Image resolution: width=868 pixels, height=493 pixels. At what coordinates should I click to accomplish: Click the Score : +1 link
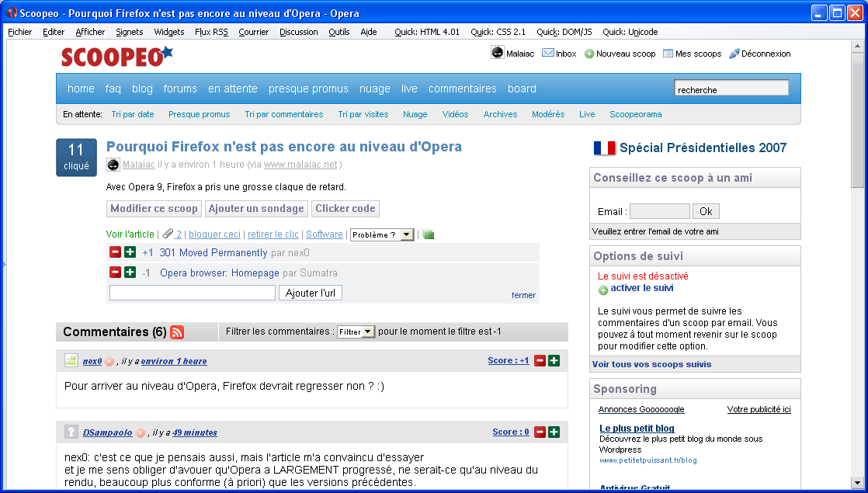point(509,361)
